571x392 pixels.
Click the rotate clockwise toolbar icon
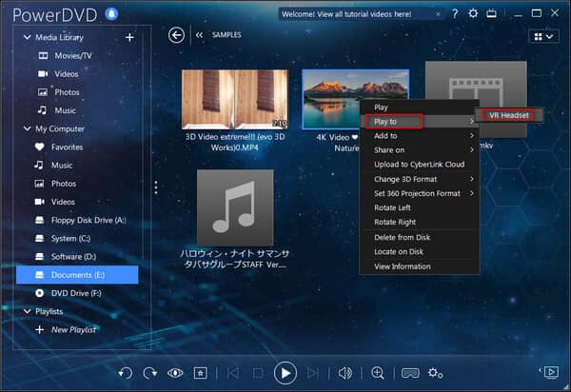(150, 373)
